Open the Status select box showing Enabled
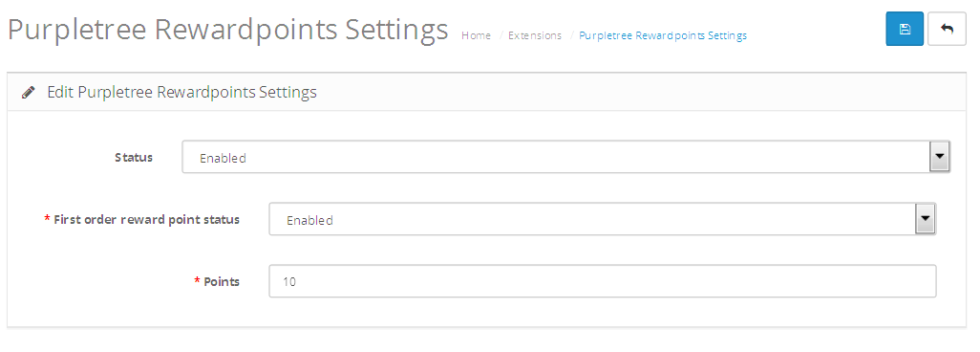980x352 pixels. pos(566,157)
